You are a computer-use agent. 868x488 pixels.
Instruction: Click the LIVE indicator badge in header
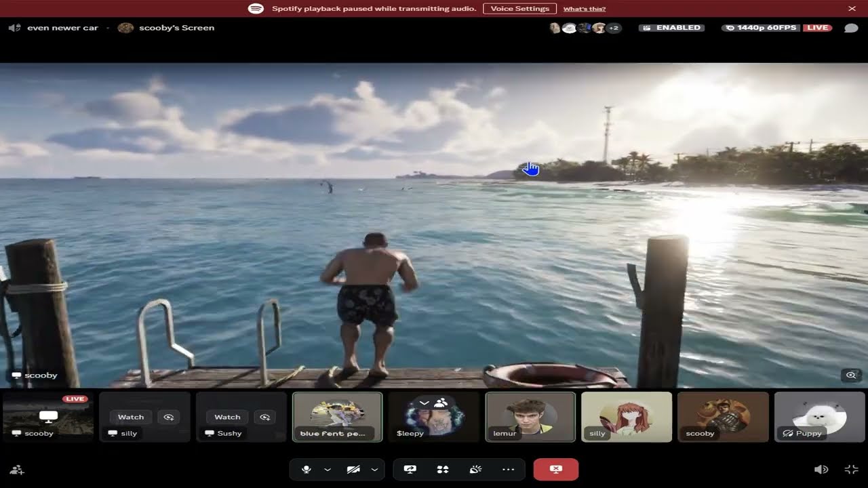click(x=818, y=28)
